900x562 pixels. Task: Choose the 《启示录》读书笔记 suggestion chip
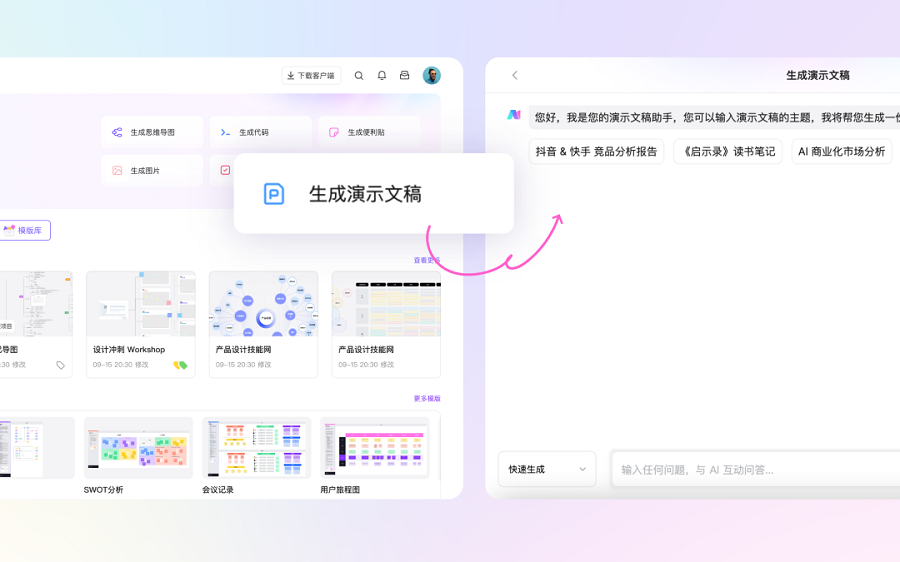click(727, 152)
